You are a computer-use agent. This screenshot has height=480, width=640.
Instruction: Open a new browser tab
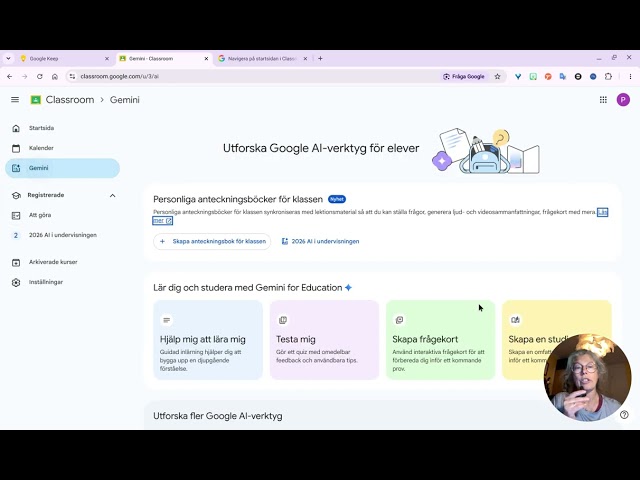click(320, 58)
